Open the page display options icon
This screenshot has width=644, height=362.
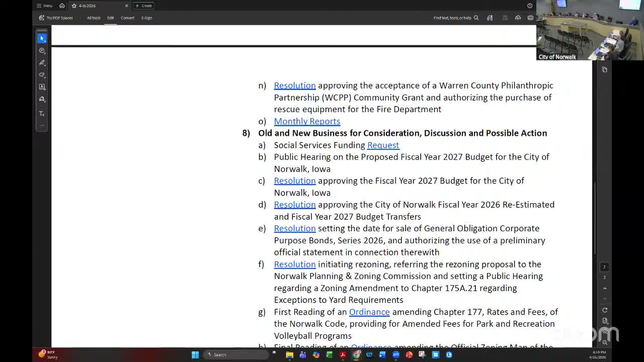point(605,321)
